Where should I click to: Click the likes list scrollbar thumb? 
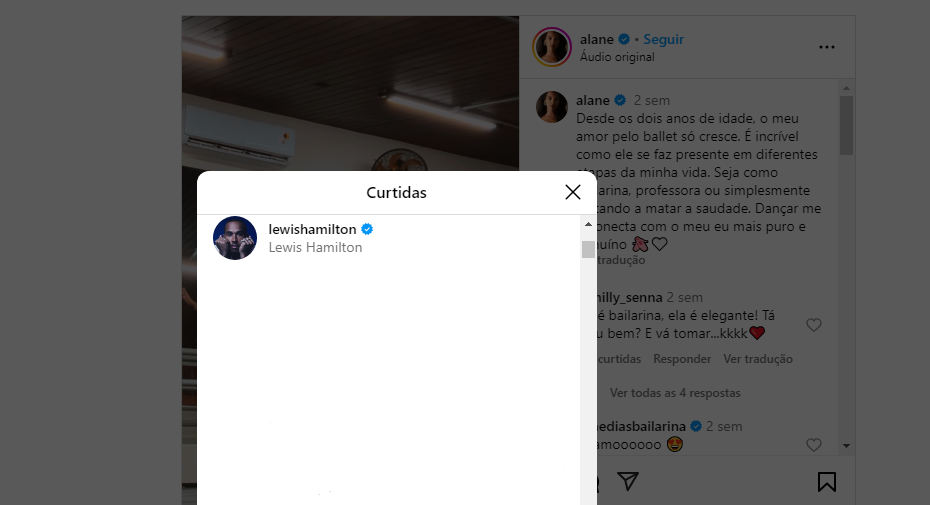tap(588, 249)
